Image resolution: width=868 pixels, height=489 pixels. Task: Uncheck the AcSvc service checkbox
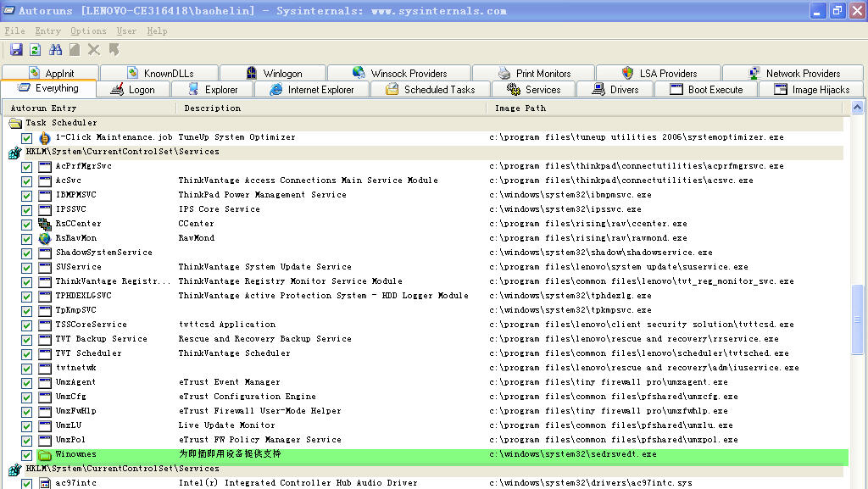click(27, 181)
